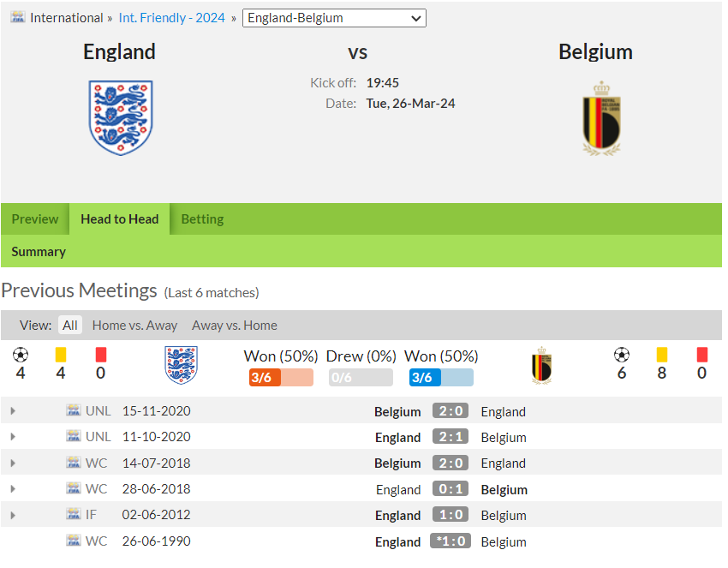The height and width of the screenshot is (568, 728).
Task: Expand the 15-11-2020 UNL match row
Action: 13,410
